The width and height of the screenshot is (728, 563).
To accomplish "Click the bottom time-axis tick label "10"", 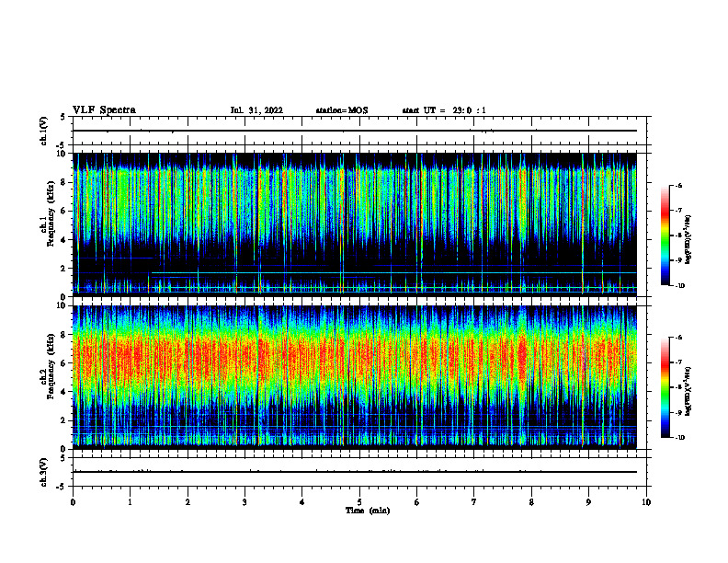I will [646, 502].
